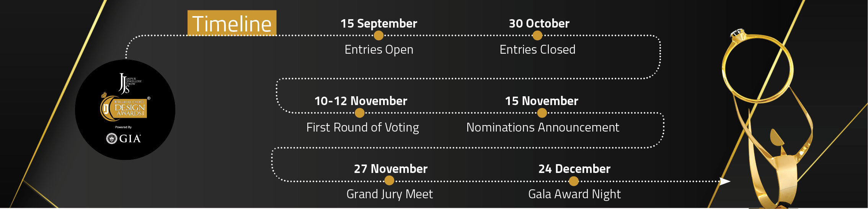This screenshot has width=868, height=209.
Task: Click the 24 December gold marker dot
Action: pyautogui.click(x=574, y=181)
